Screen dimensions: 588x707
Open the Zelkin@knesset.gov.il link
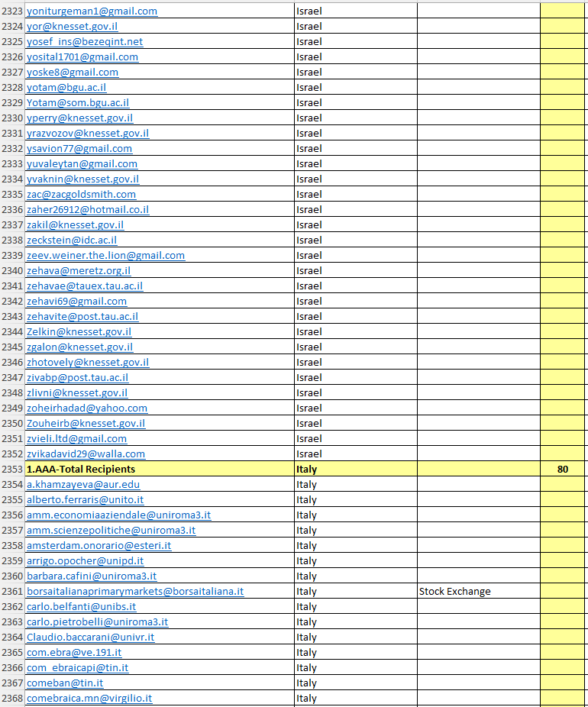[79, 332]
